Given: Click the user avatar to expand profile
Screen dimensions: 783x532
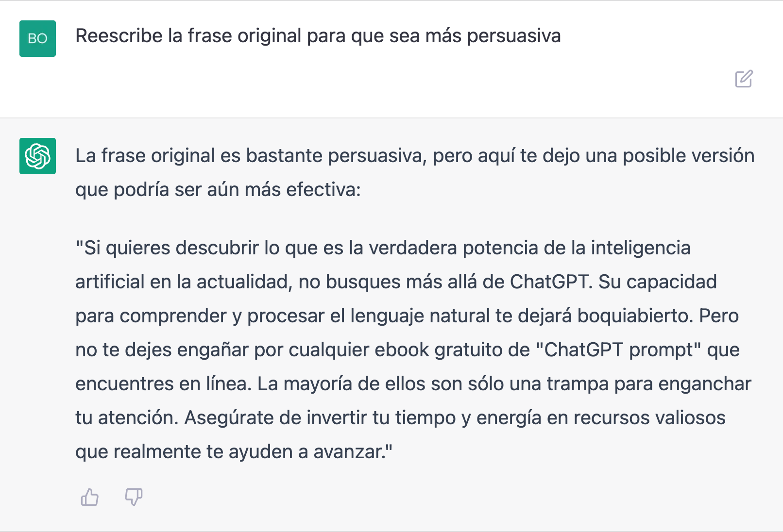Looking at the screenshot, I should point(37,39).
